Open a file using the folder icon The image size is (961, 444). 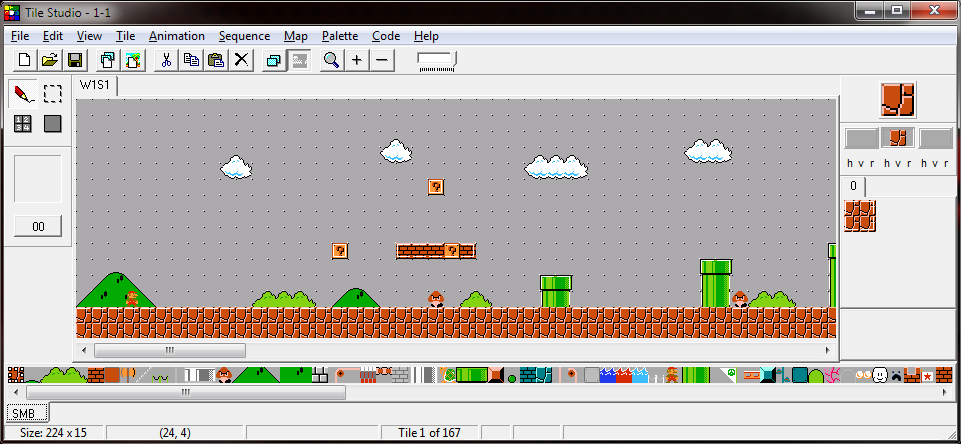50,60
